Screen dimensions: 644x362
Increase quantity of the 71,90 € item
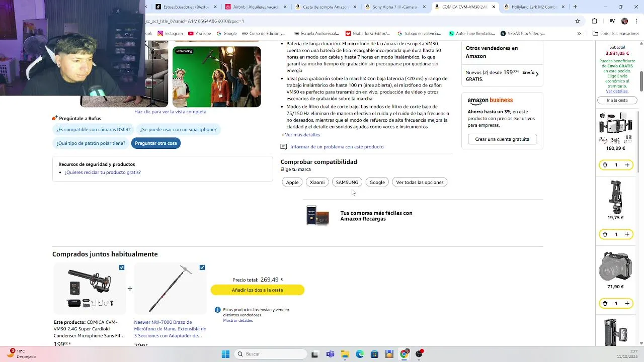[x=627, y=304]
